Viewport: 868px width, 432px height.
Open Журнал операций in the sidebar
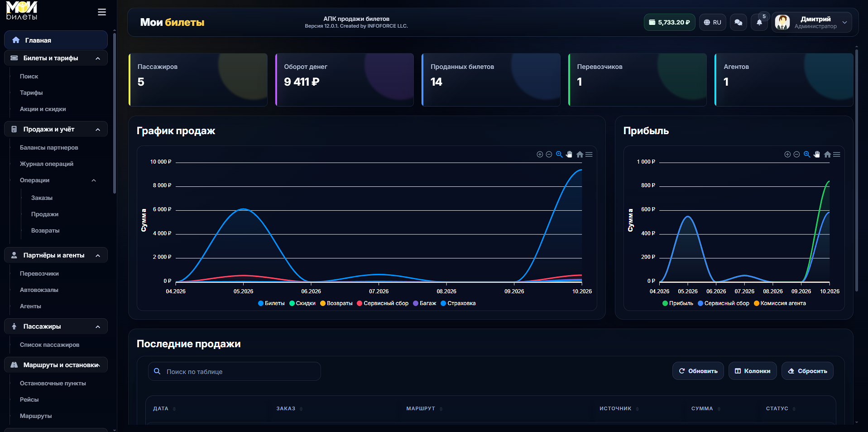click(47, 164)
